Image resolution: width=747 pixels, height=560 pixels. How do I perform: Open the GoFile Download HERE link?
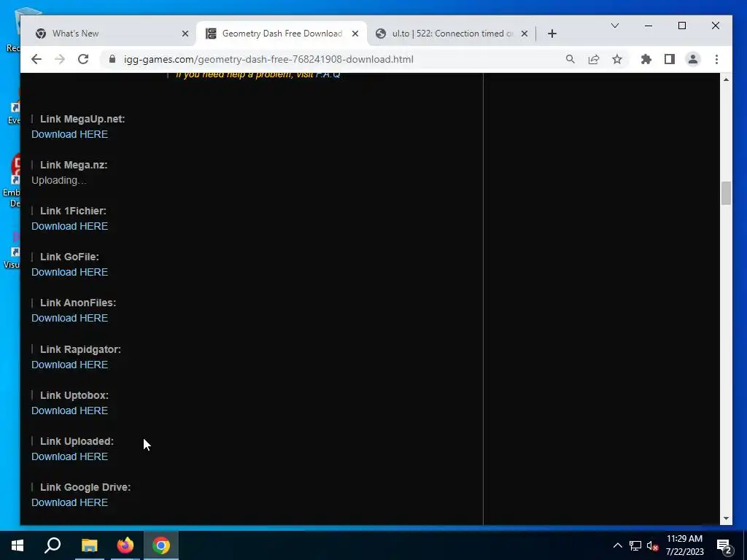point(69,272)
